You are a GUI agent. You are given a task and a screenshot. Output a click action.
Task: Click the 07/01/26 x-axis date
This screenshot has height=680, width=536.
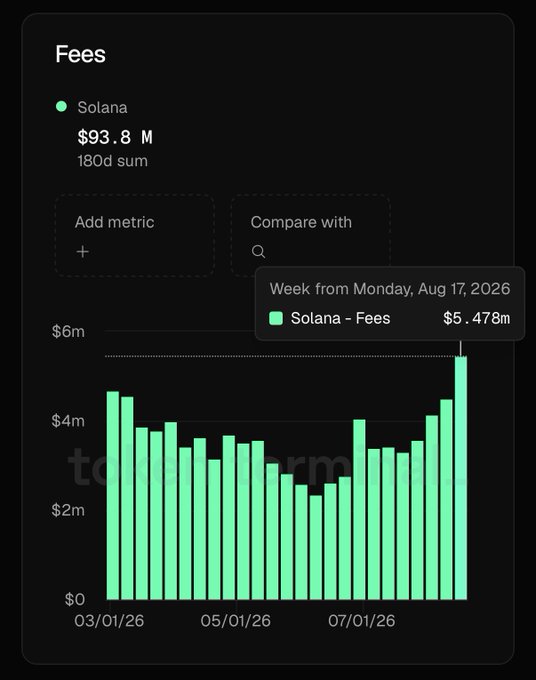(x=362, y=621)
